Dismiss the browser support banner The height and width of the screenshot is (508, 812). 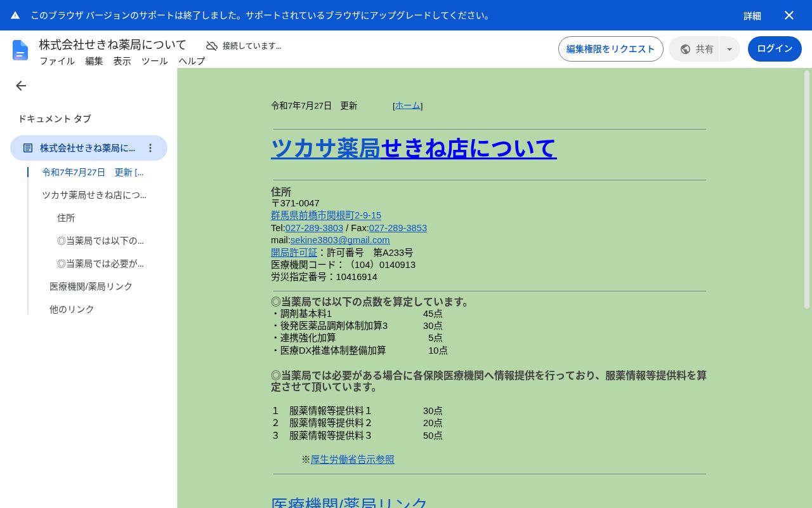[789, 15]
